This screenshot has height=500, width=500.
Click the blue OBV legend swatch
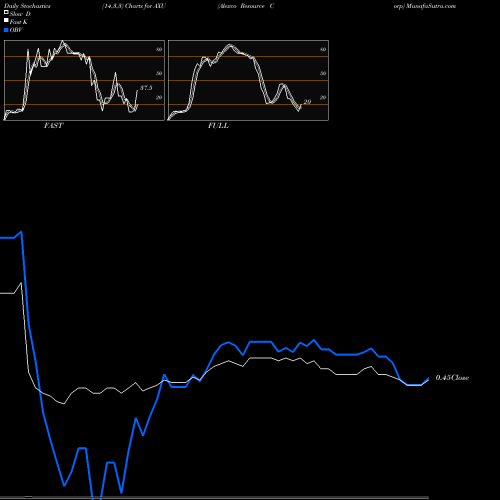coord(6,30)
